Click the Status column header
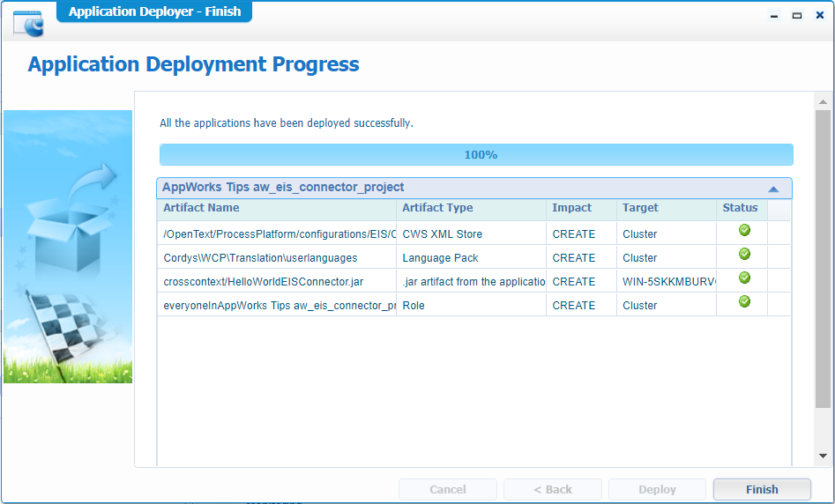Viewport: 835px width, 504px height. tap(741, 209)
